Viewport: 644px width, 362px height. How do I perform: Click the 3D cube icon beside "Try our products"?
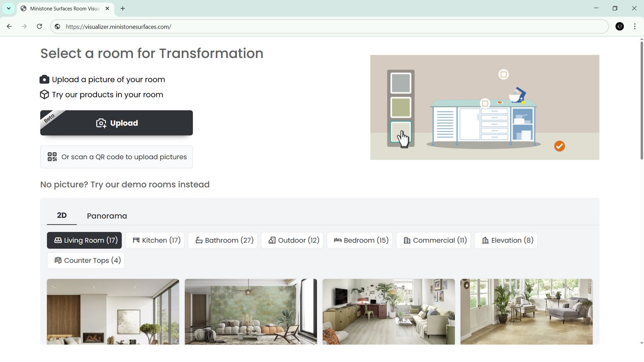click(x=44, y=94)
